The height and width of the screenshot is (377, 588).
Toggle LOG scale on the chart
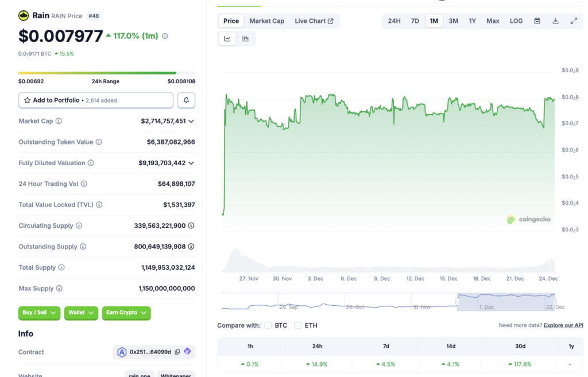[x=516, y=21]
